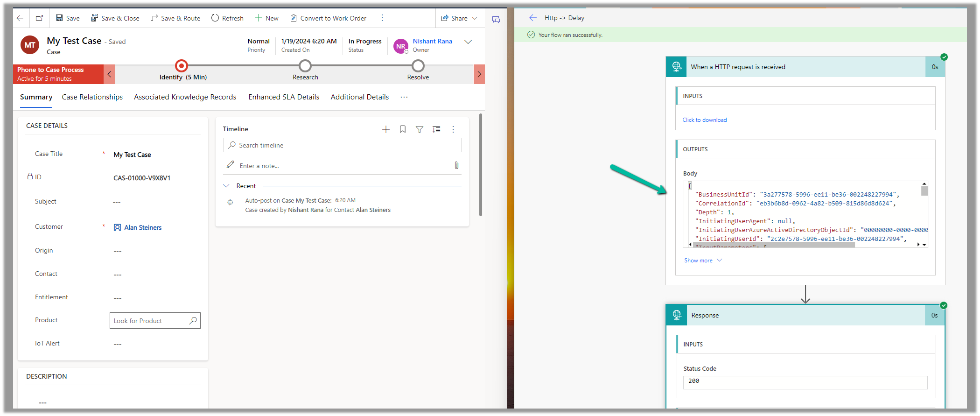980x416 pixels.
Task: Click the Refresh command
Action: click(227, 18)
